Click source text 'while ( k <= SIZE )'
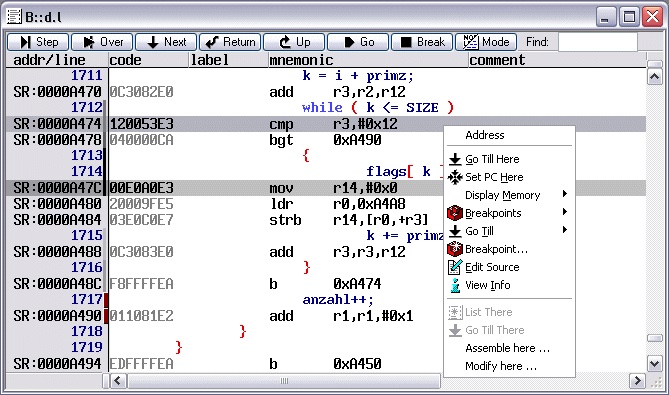669x395 pixels. point(378,107)
